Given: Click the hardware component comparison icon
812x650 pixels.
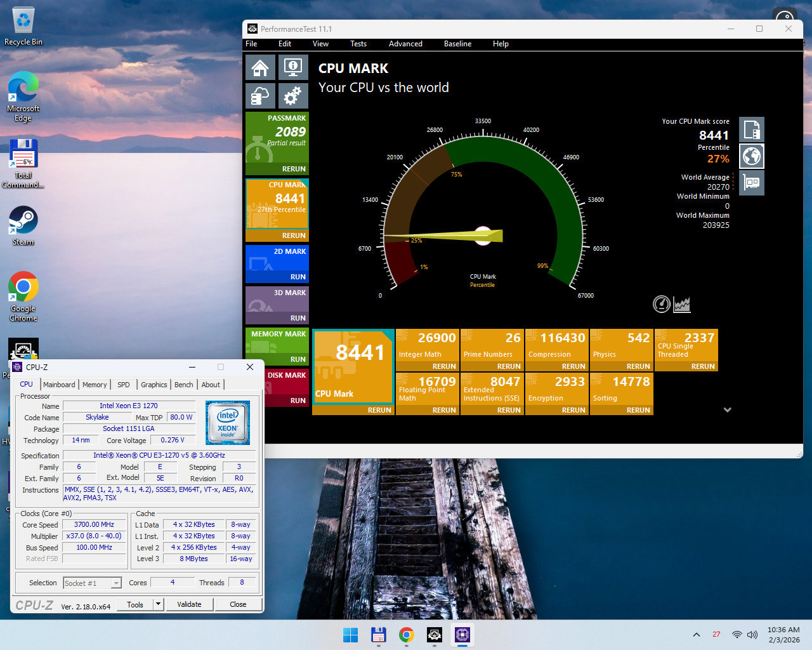Looking at the screenshot, I should point(752,183).
